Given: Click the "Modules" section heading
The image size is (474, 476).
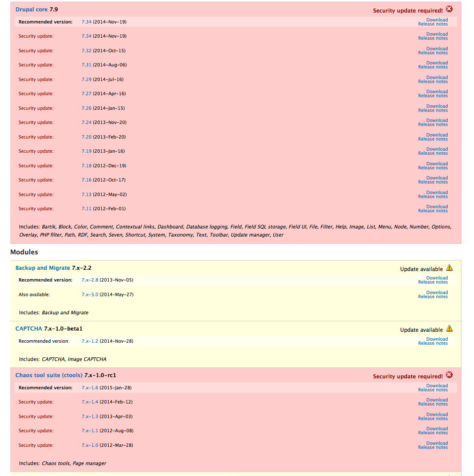Looking at the screenshot, I should 24,252.
